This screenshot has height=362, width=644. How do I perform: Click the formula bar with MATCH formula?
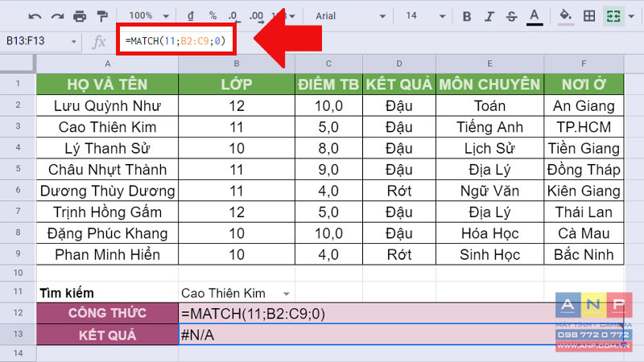pyautogui.click(x=176, y=41)
